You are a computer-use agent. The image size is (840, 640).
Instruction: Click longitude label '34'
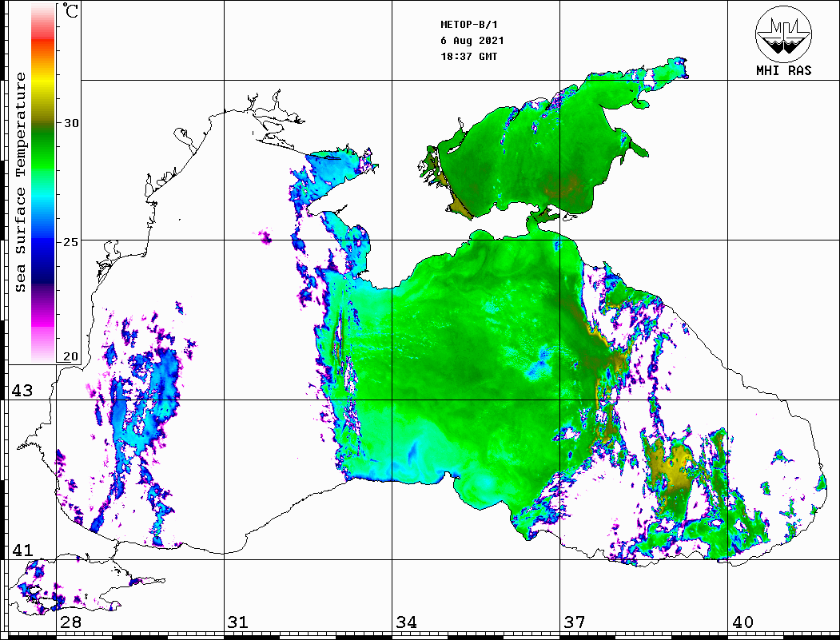406,622
